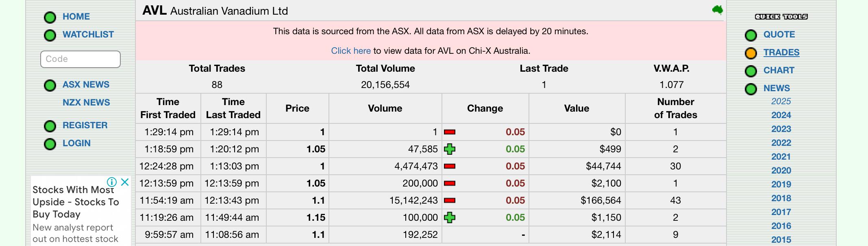
Task: Select news year 2021
Action: pos(781,157)
